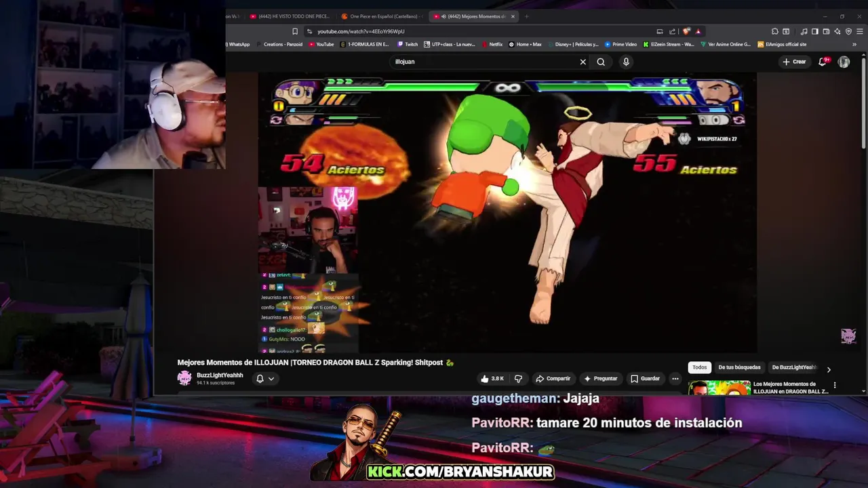This screenshot has height=488, width=868.
Task: Show more filter chips with right arrow
Action: (828, 370)
